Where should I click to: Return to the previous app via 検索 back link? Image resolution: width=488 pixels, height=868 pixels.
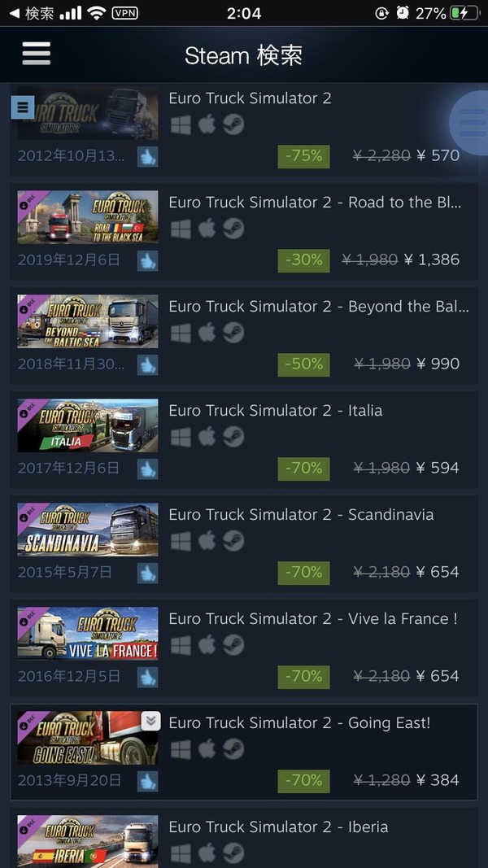pyautogui.click(x=32, y=13)
